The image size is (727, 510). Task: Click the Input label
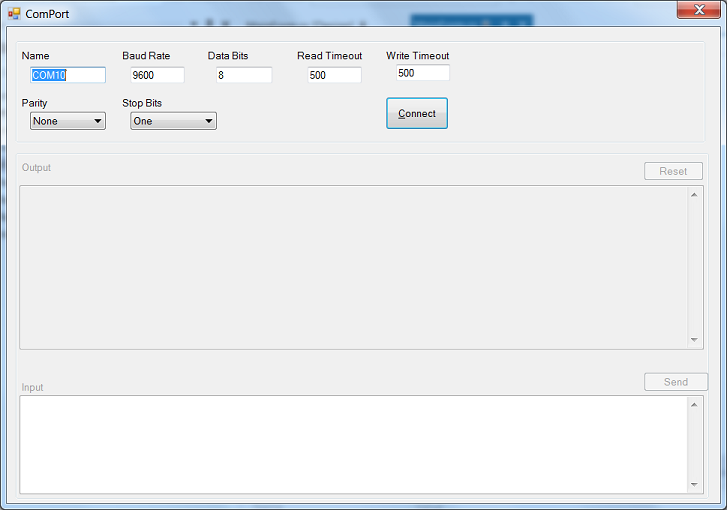[32, 387]
